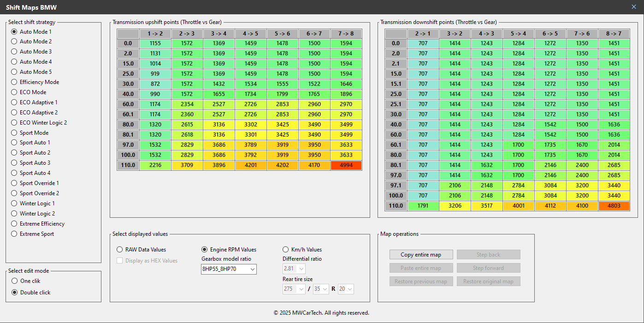Select RAW Data Values display option
Viewport: 644px width, 323px height.
click(x=119, y=249)
